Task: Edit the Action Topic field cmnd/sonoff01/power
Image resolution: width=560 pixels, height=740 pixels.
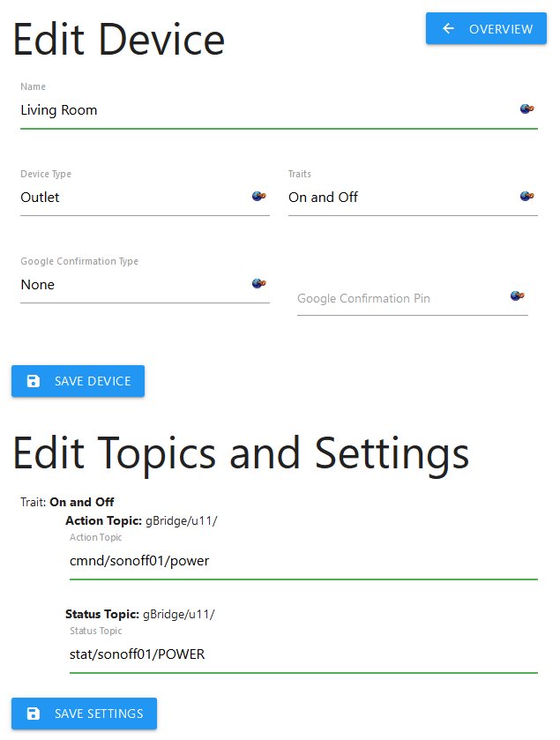Action: pos(303,561)
